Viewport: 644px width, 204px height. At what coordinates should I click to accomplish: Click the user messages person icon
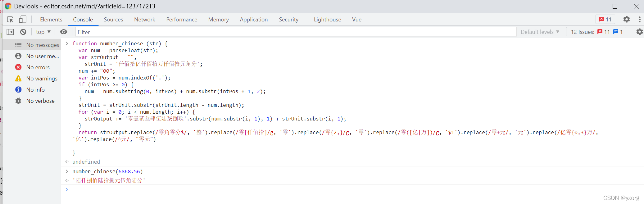tap(18, 56)
